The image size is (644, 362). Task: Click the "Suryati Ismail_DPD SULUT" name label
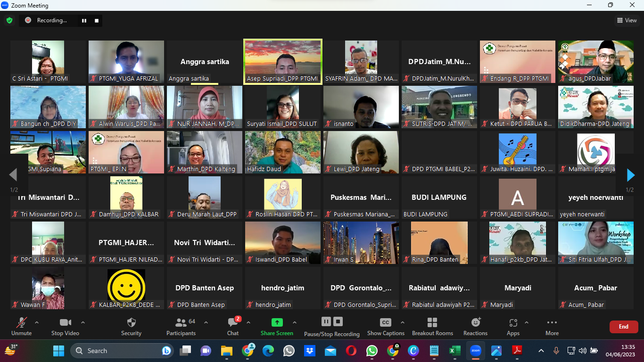click(x=282, y=124)
